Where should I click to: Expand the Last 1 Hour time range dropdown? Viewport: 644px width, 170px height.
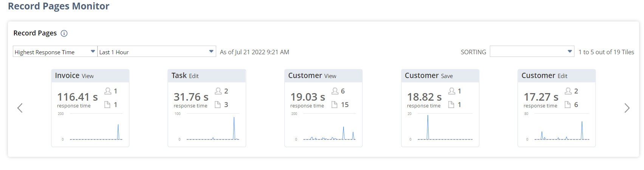(156, 52)
